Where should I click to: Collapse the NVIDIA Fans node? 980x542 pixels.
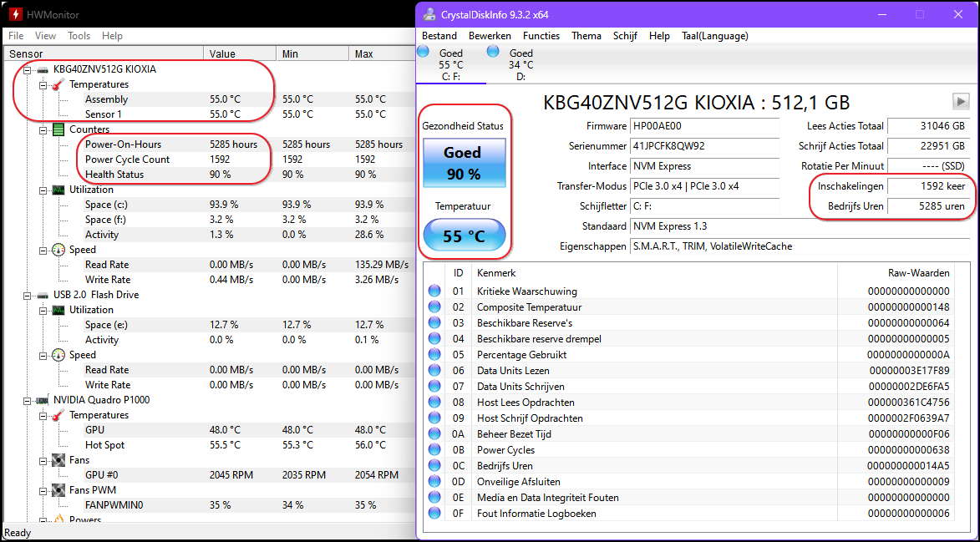tap(43, 460)
